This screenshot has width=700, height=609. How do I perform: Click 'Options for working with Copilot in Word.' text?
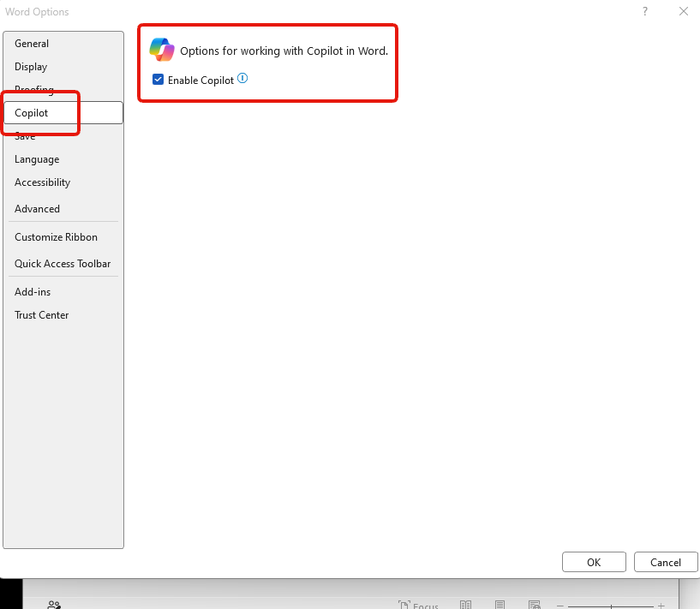click(x=284, y=51)
